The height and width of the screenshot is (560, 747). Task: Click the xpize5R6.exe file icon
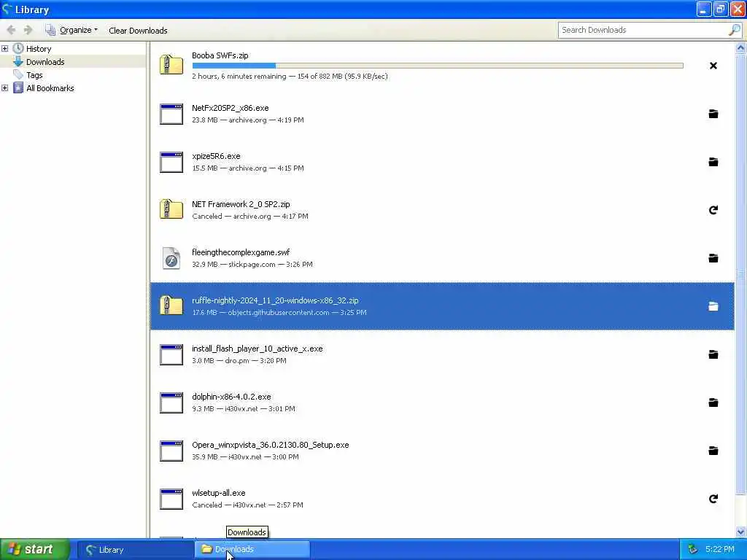click(171, 163)
